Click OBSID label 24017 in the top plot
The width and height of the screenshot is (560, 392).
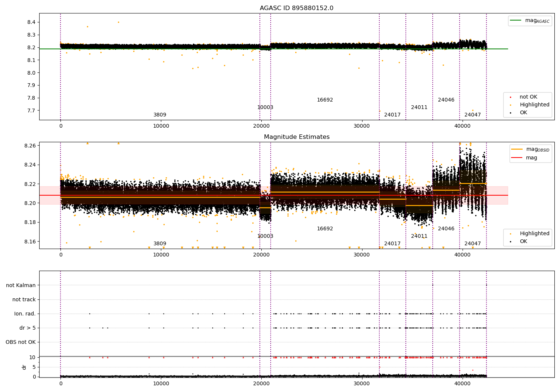392,115
